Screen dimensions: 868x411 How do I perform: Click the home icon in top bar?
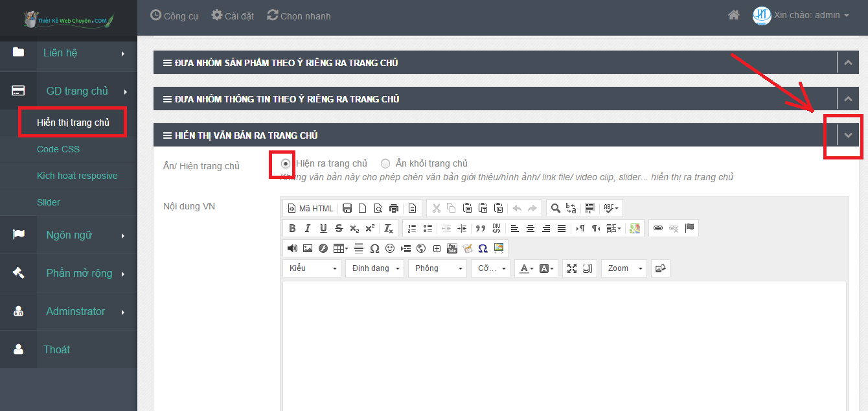(733, 15)
